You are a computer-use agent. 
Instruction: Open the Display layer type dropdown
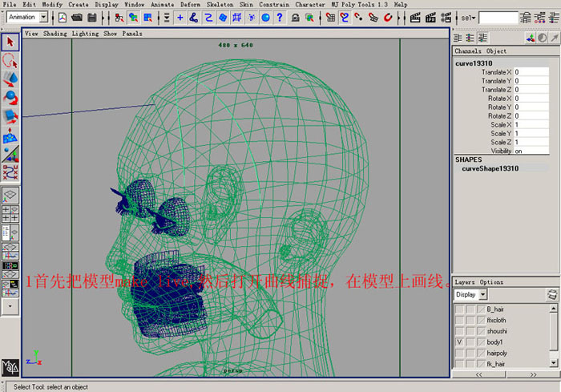483,294
